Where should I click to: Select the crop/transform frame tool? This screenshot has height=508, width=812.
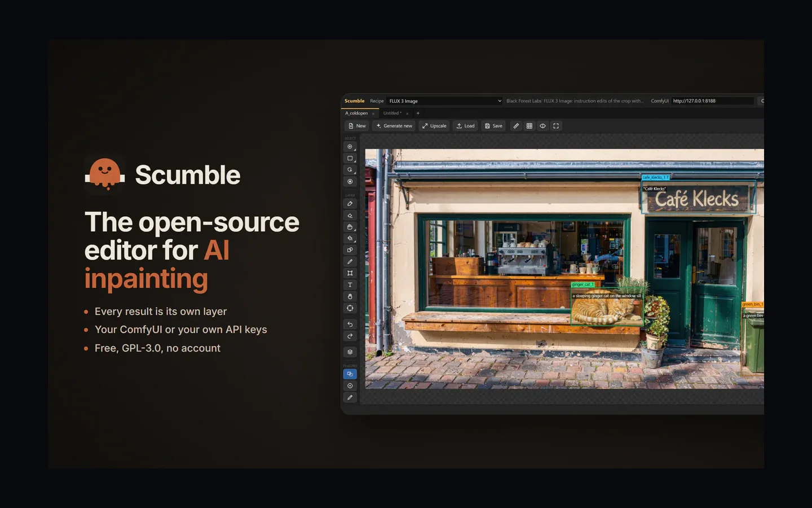tap(350, 273)
